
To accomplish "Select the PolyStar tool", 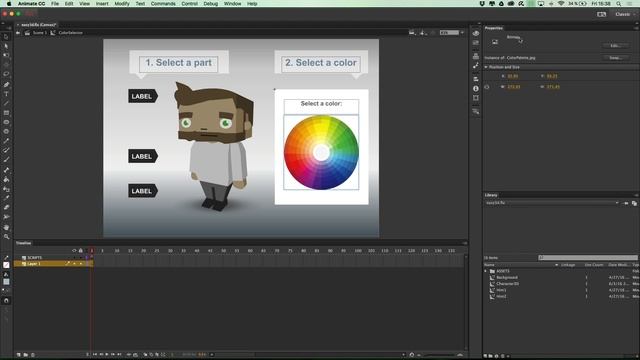I will (x=6, y=131).
